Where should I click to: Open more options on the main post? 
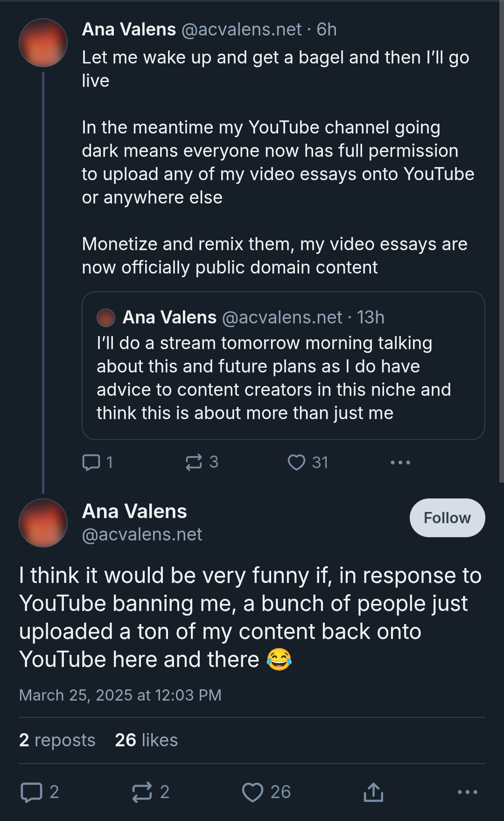467,792
